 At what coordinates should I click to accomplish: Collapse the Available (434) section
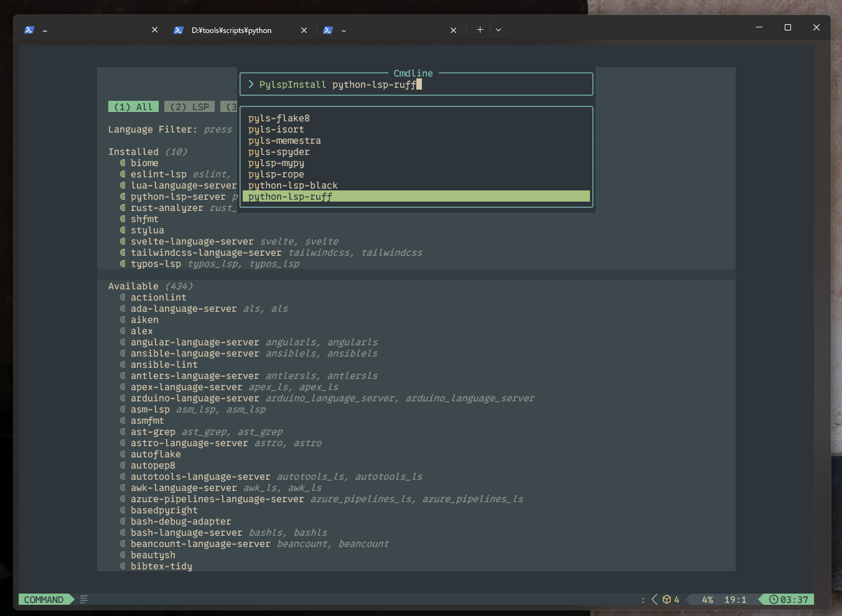149,286
